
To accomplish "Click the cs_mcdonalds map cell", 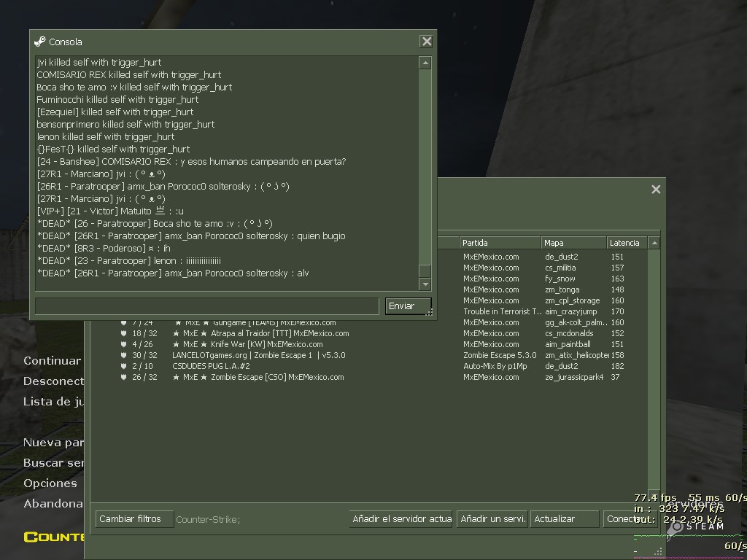I will coord(569,333).
